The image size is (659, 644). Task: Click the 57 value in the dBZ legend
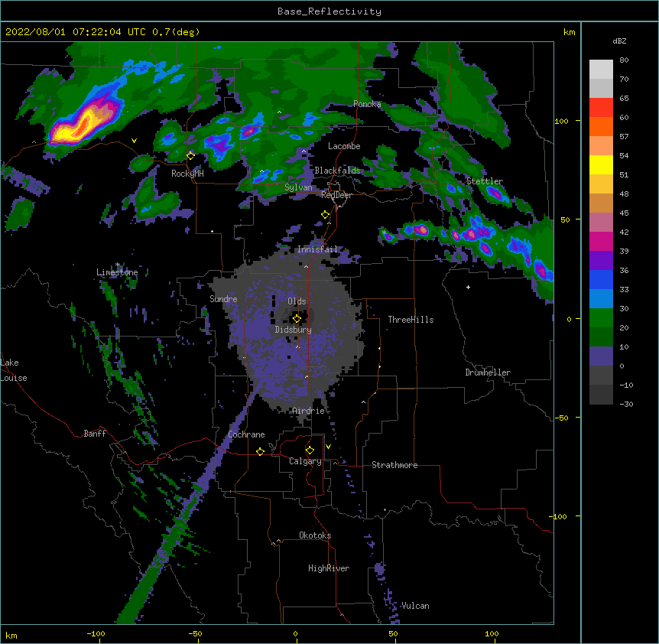[624, 137]
